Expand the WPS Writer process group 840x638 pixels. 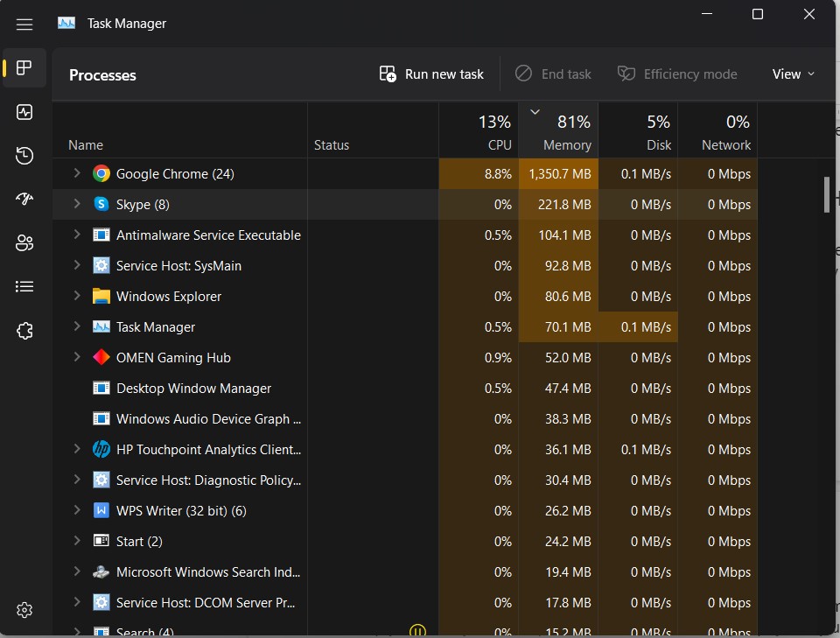coord(75,510)
